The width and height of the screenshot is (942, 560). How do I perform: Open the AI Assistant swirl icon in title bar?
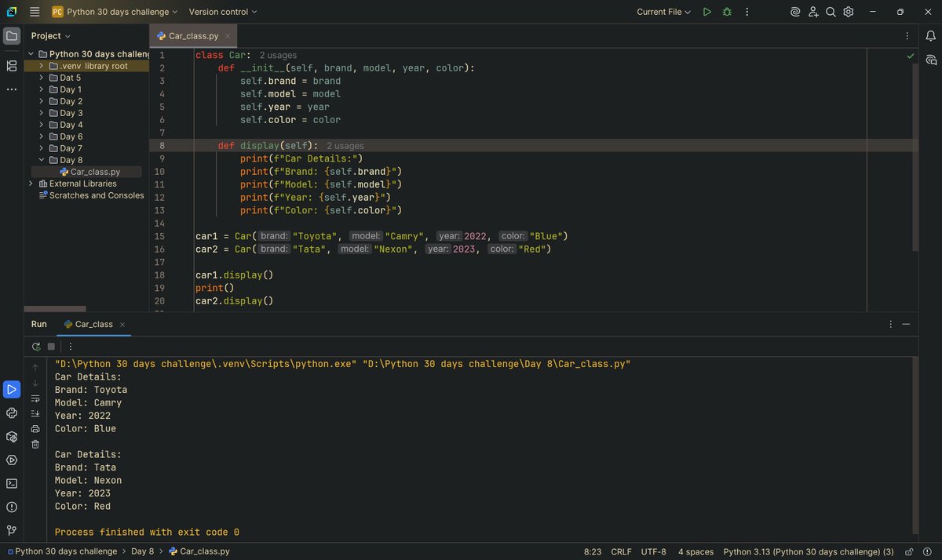tap(795, 12)
